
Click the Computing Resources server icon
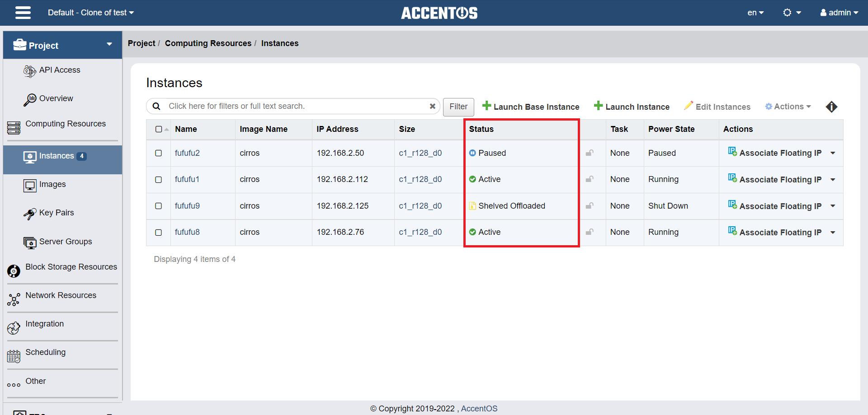pos(14,128)
